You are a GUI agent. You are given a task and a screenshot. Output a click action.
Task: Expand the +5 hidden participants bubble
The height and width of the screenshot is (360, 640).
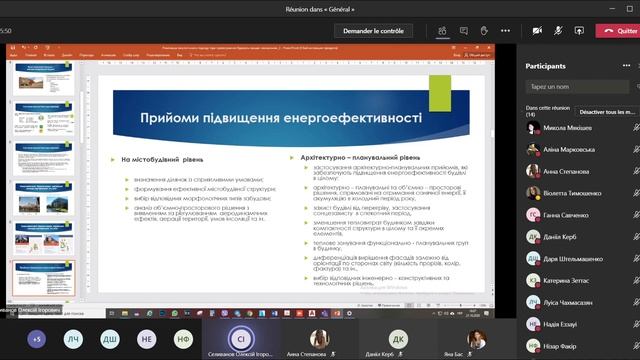tap(37, 339)
